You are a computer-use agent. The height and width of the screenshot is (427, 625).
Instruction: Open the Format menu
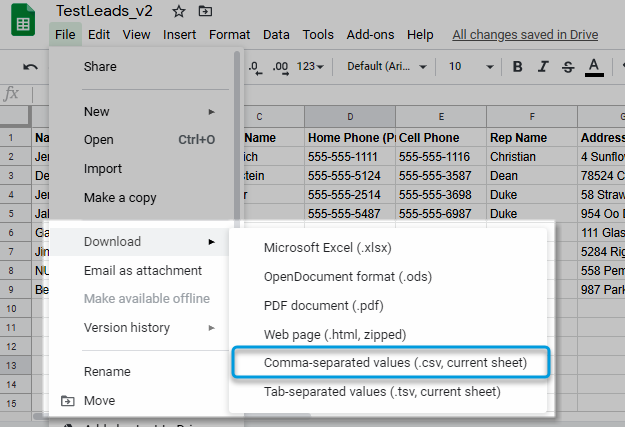pos(230,35)
